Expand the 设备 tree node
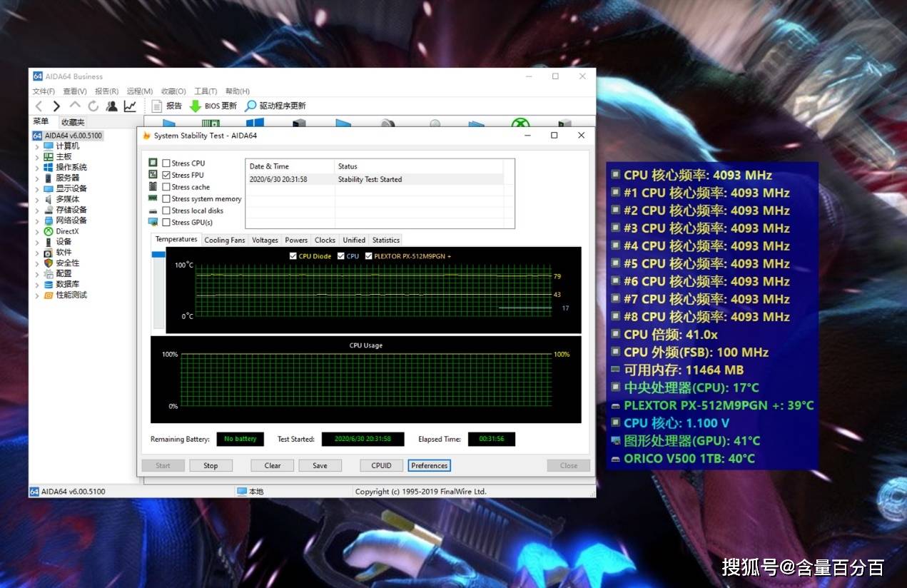Viewport: 907px width, 588px height. click(37, 242)
